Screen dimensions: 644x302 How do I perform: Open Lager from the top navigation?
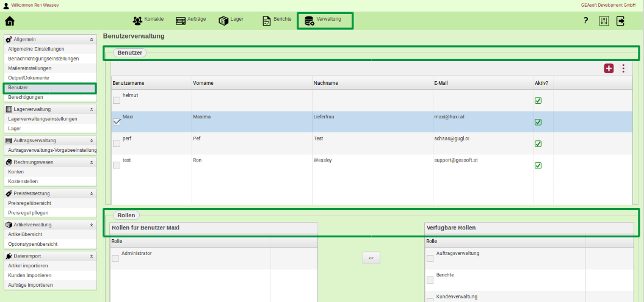(x=231, y=20)
